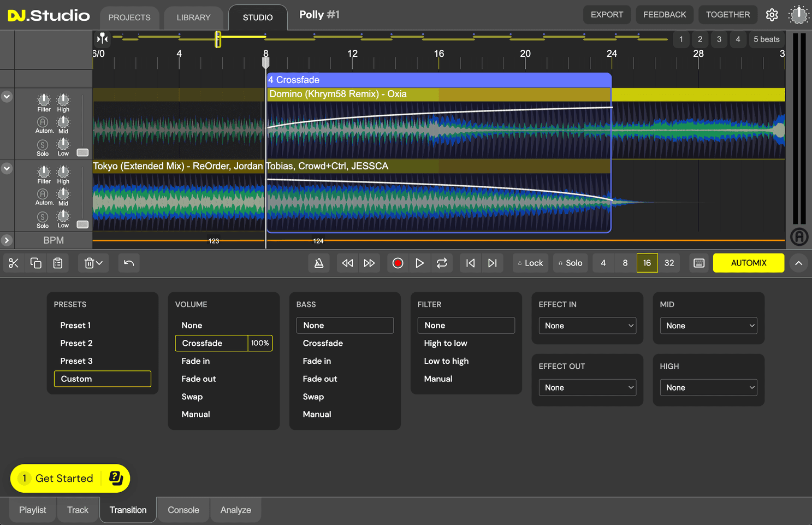Image resolution: width=812 pixels, height=525 pixels.
Task: Toggle Autom. on the Domino track
Action: (x=43, y=122)
